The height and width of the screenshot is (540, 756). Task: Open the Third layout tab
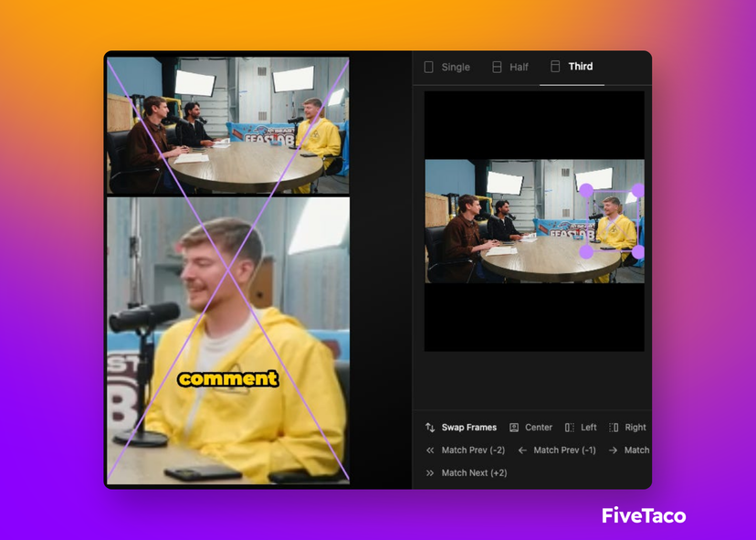pos(572,67)
